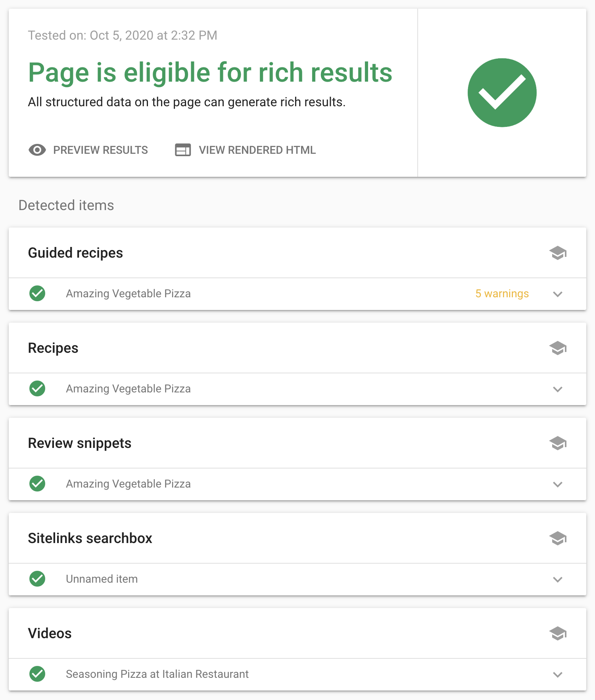This screenshot has width=595, height=700.
Task: Select the PREVIEW RESULTS button
Action: (88, 150)
